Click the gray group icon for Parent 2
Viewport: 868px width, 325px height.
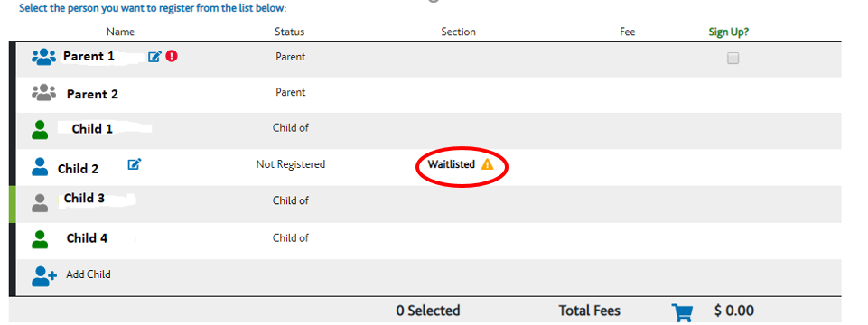click(x=43, y=93)
